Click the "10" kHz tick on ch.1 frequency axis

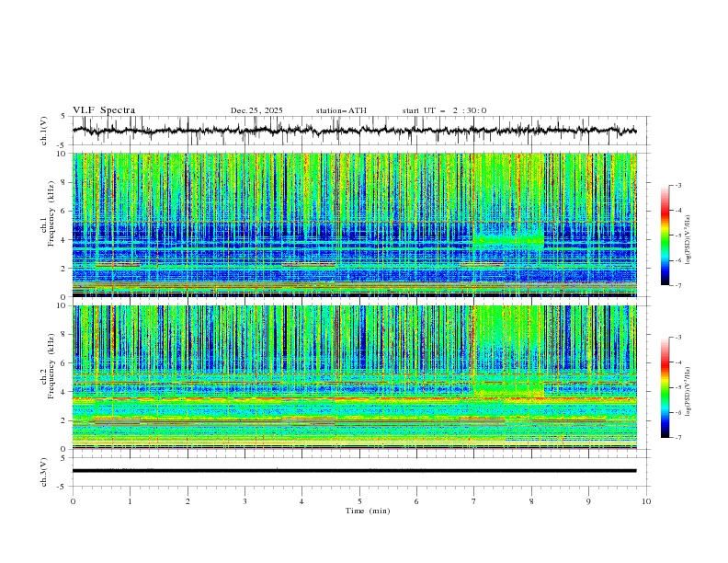63,154
